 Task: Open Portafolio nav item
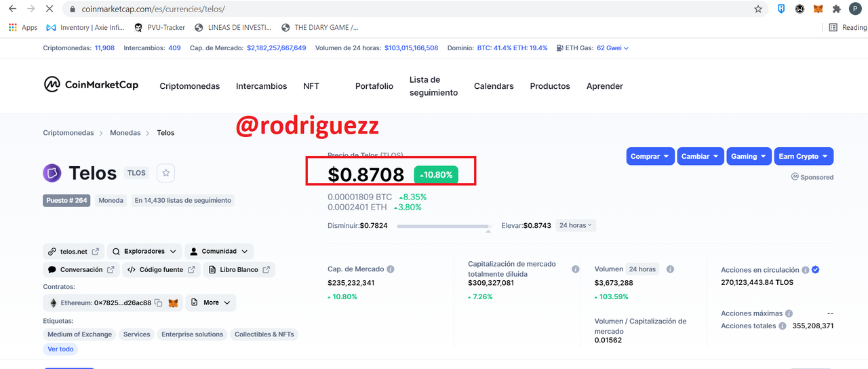click(374, 86)
